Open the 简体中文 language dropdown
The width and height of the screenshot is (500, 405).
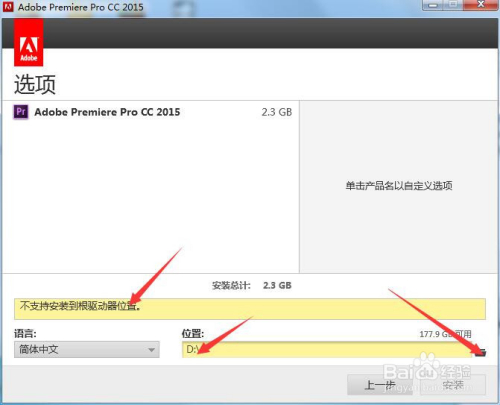(x=87, y=349)
